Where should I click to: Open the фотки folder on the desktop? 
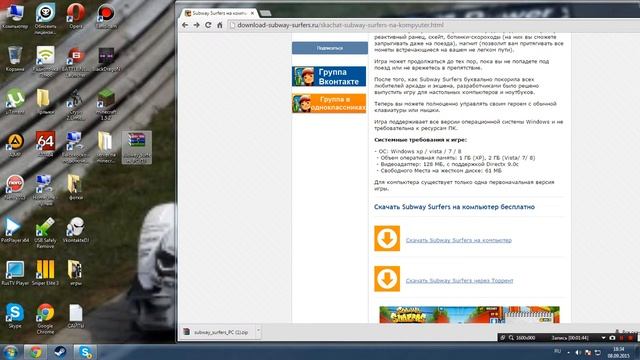click(76, 187)
